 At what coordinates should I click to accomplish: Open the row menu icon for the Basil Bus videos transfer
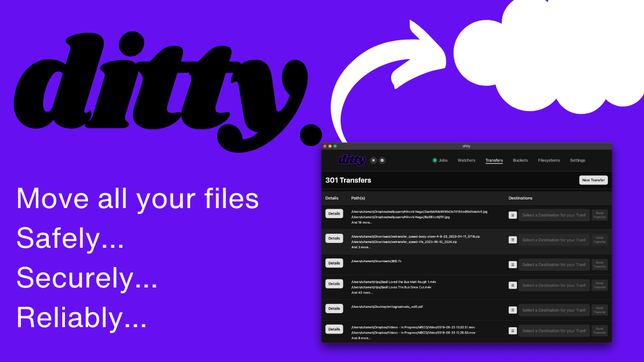pyautogui.click(x=511, y=285)
